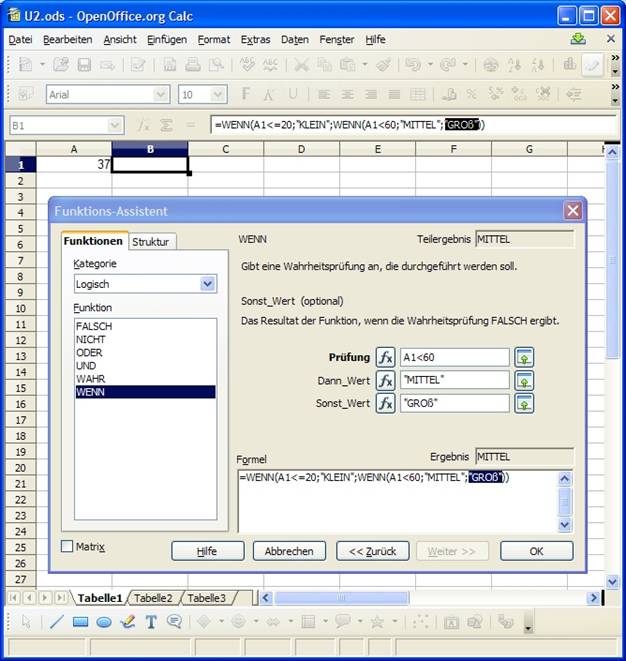Viewport: 626px width, 661px height.
Task: Pick the Ellipse drawing tool
Action: coord(104,621)
